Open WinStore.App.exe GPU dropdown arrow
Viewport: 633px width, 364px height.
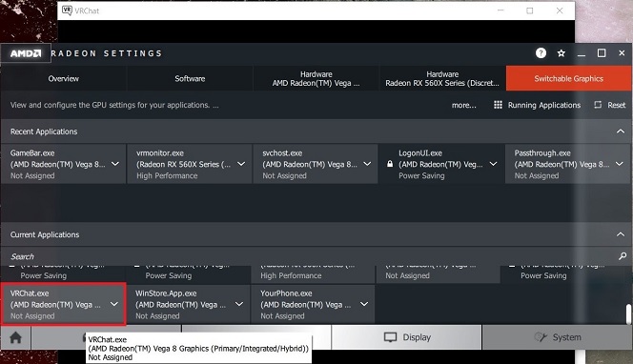click(x=239, y=304)
